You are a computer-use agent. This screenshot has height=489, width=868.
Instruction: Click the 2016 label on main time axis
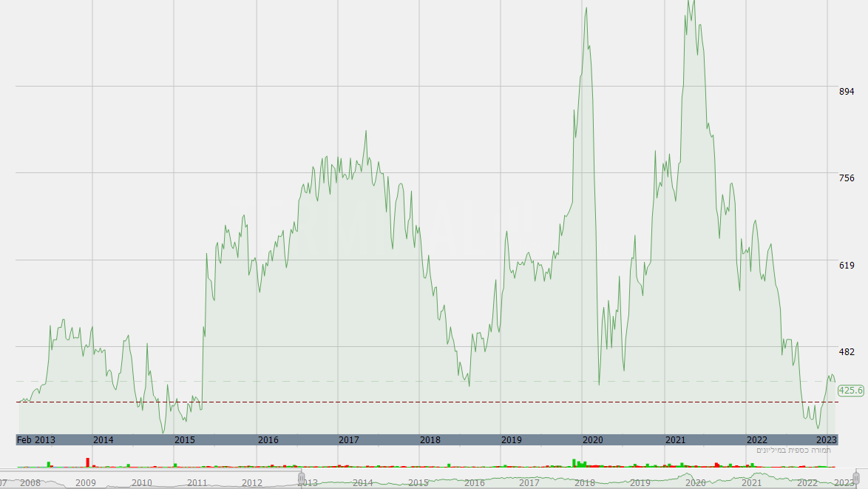(268, 439)
